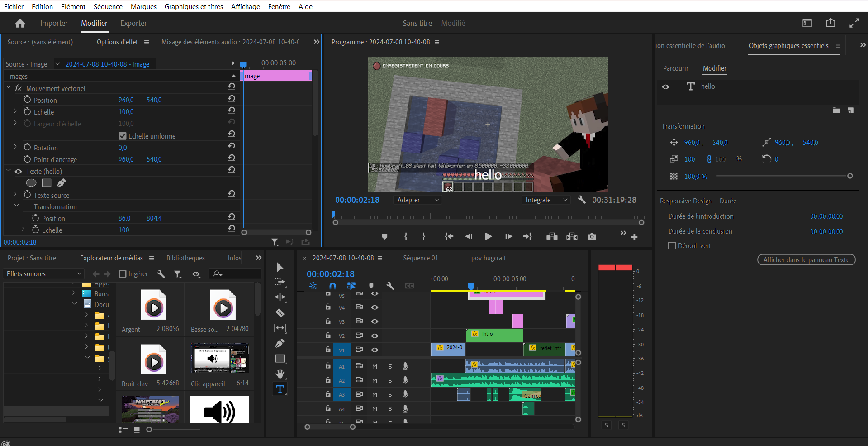
Task: Click the Export Frame camera icon
Action: tap(592, 236)
